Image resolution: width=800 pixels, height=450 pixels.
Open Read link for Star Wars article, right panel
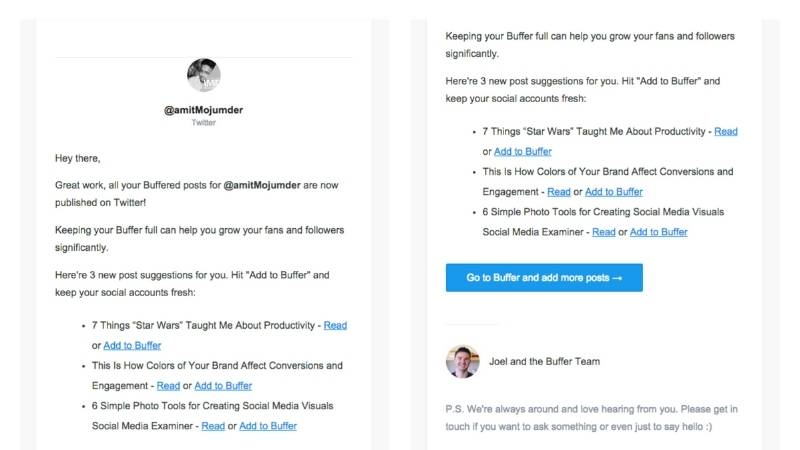point(726,131)
